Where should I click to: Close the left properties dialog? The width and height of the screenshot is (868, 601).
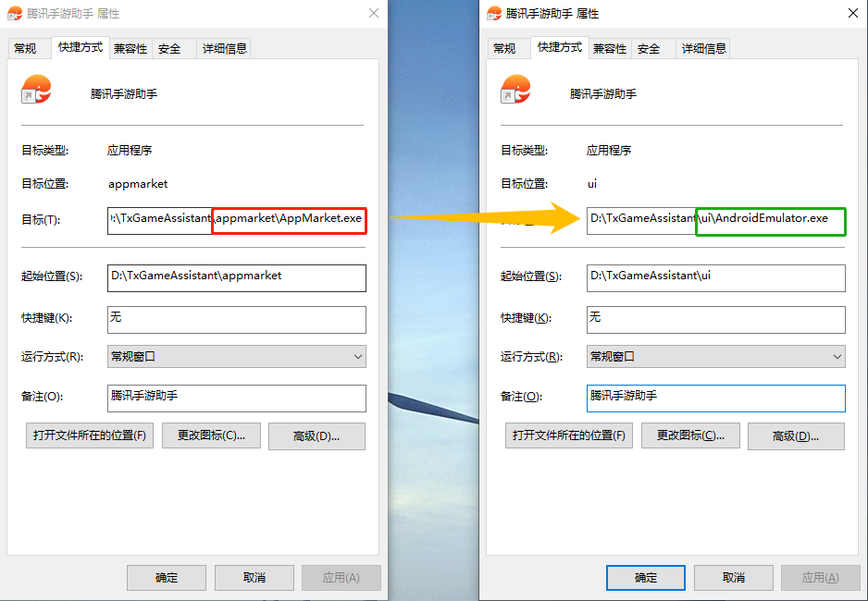(x=374, y=13)
